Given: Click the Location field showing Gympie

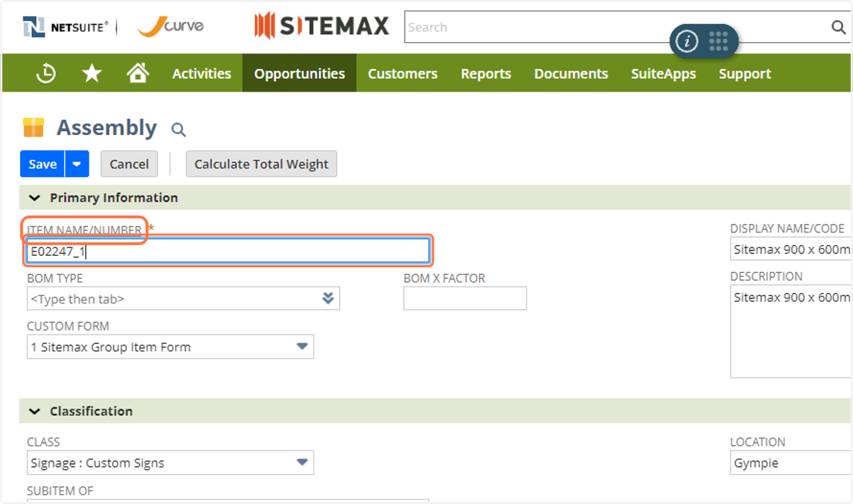Looking at the screenshot, I should pyautogui.click(x=791, y=463).
